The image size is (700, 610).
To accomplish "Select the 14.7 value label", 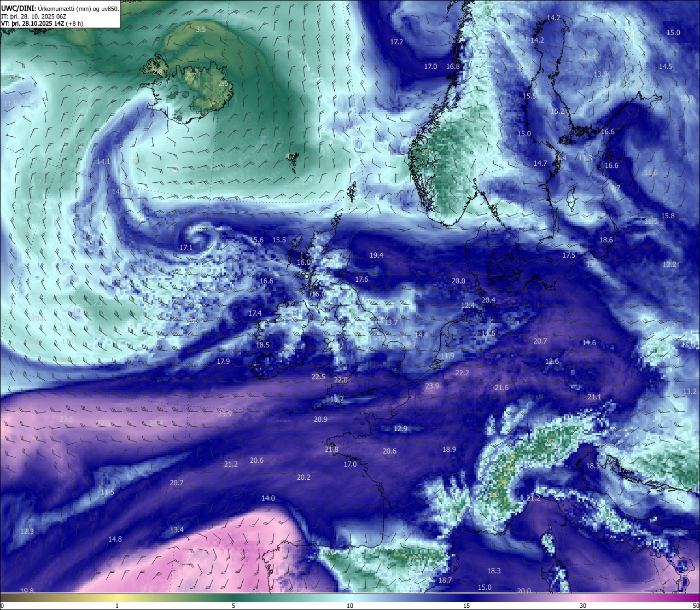I will pos(540,163).
